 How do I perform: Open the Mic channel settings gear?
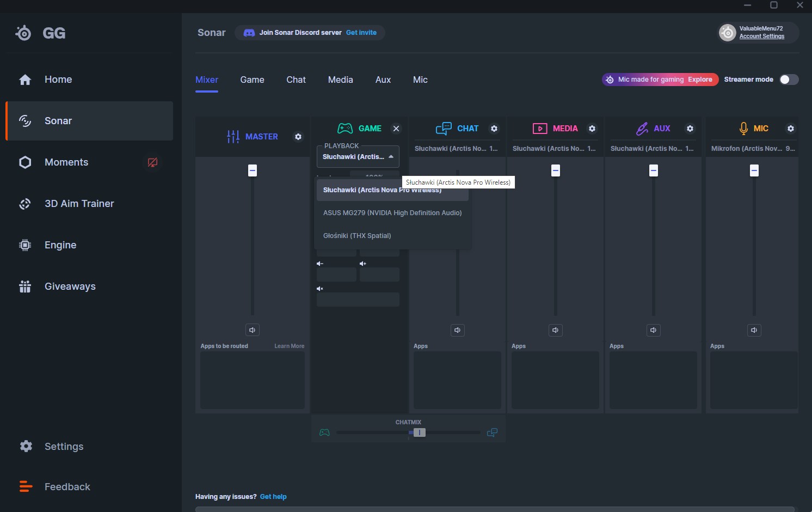(x=791, y=129)
